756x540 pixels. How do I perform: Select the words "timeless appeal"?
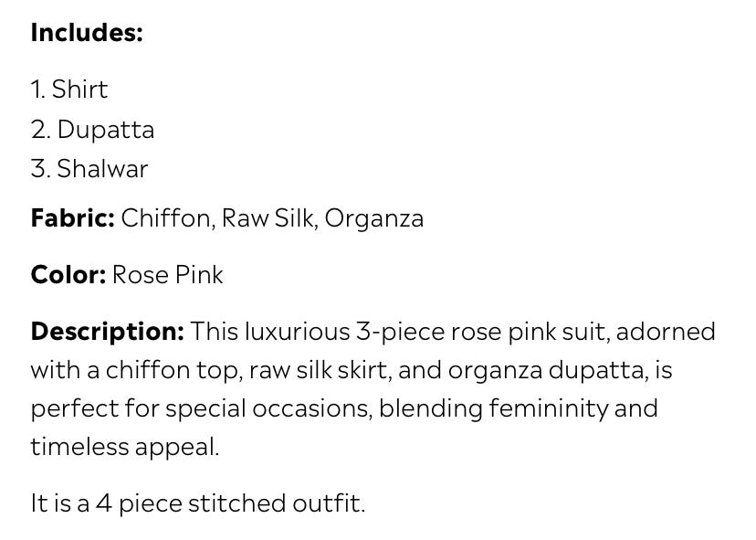[x=125, y=447]
